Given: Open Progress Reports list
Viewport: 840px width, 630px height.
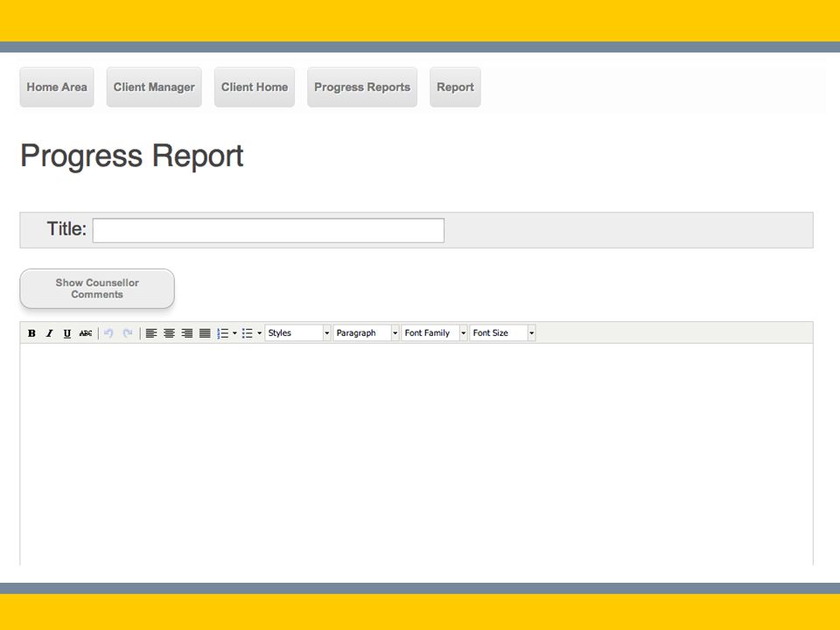Looking at the screenshot, I should click(x=362, y=87).
